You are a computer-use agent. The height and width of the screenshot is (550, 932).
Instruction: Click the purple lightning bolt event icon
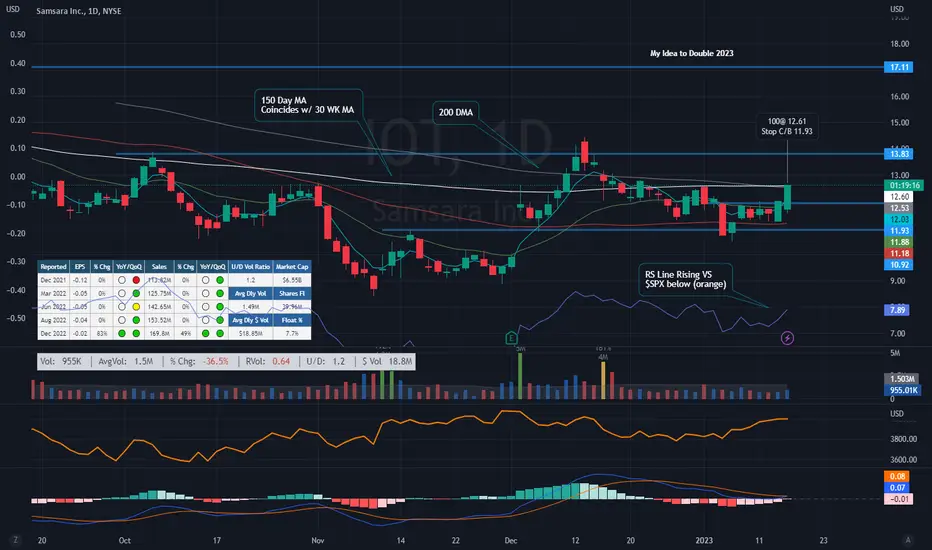point(787,338)
